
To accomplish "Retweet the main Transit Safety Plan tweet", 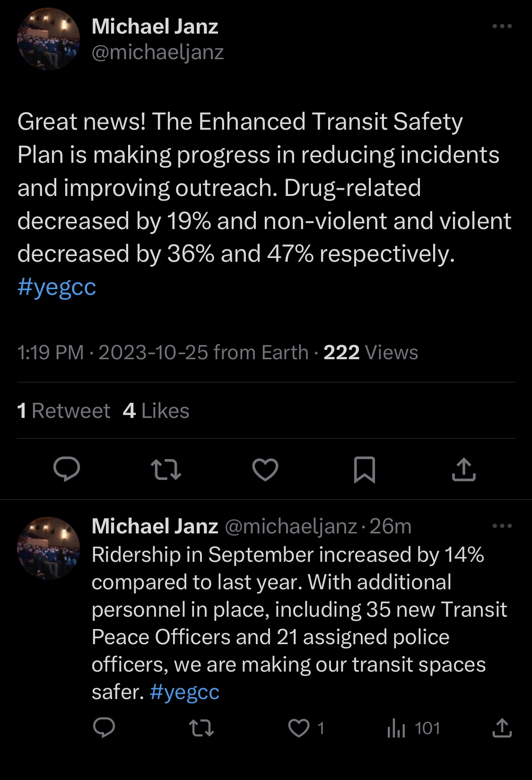I will [x=166, y=470].
